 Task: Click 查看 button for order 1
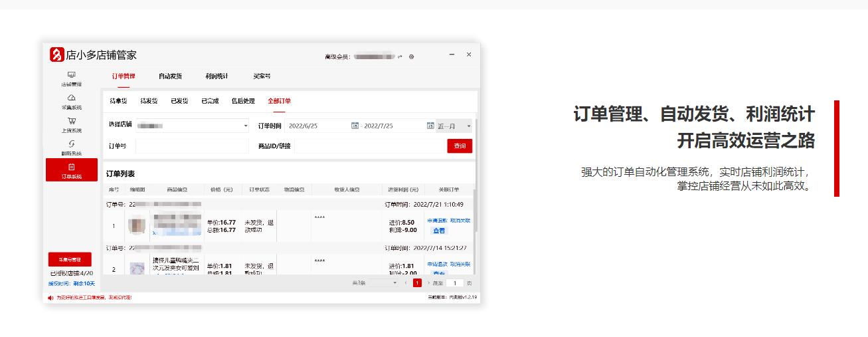tap(438, 231)
